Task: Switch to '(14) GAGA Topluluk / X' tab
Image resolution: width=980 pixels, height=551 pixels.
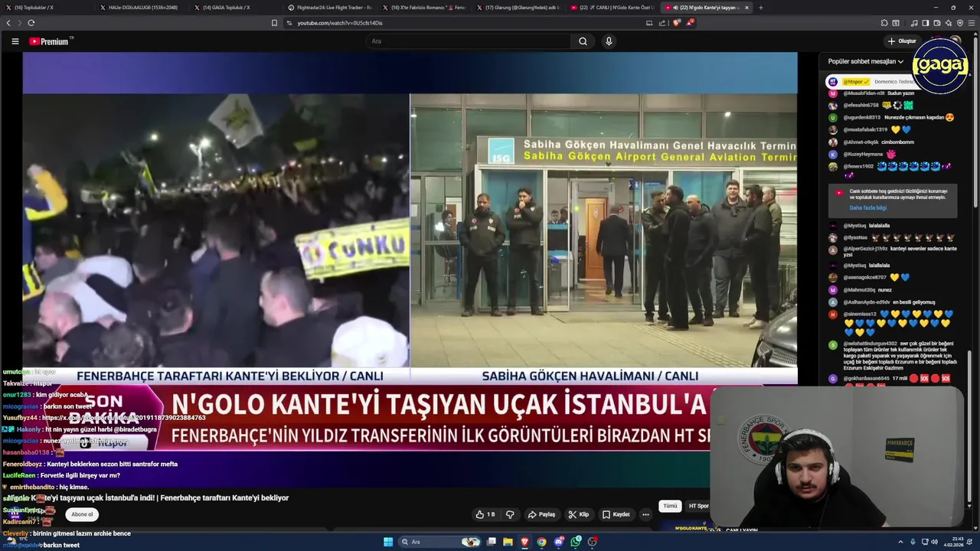Action: [x=235, y=8]
